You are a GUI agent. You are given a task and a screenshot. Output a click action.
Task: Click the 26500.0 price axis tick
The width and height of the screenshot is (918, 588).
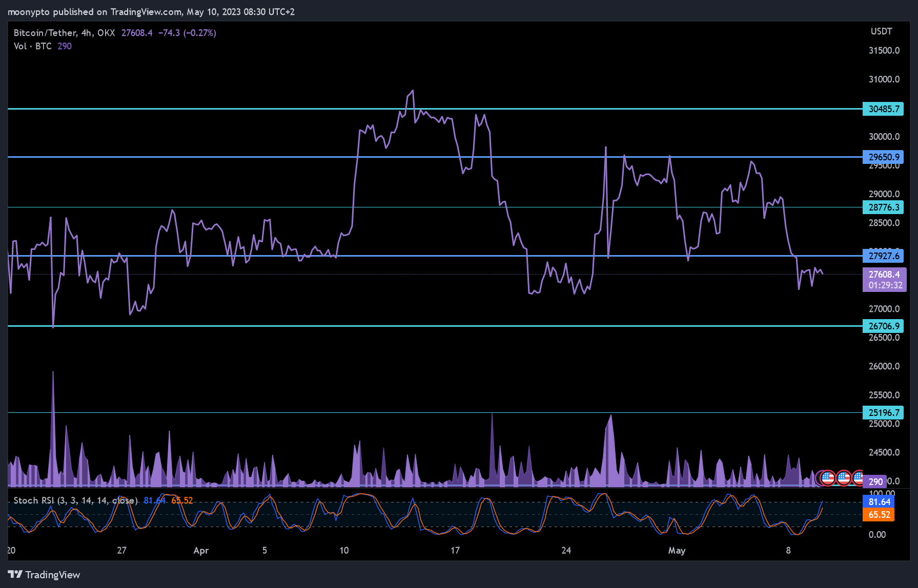pos(884,338)
